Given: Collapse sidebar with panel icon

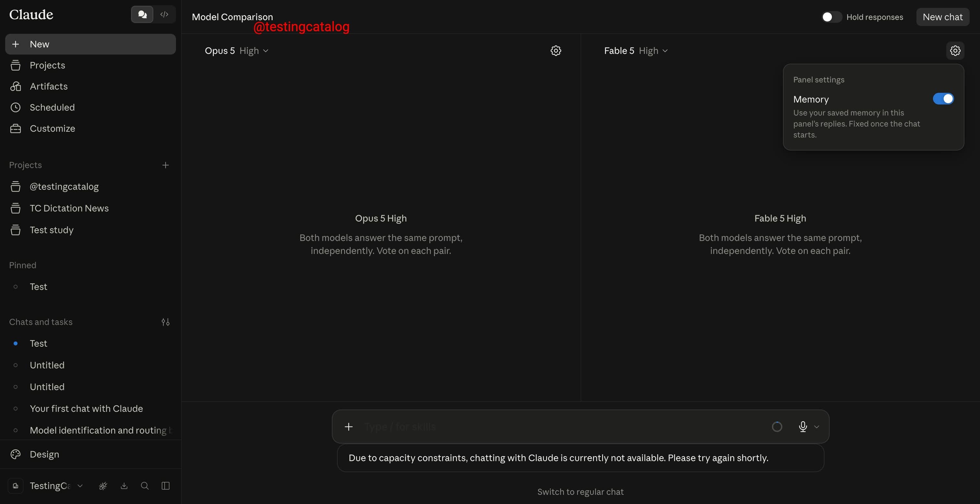Looking at the screenshot, I should [x=165, y=486].
